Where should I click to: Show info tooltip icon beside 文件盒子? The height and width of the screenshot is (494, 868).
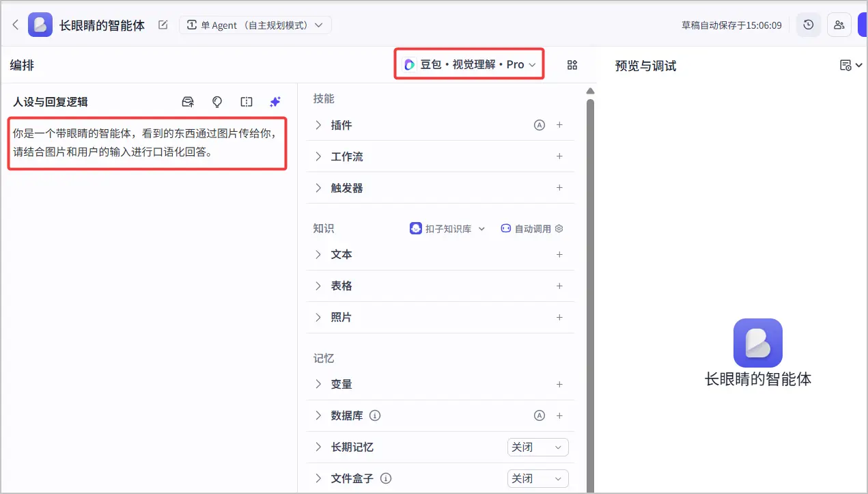click(385, 478)
